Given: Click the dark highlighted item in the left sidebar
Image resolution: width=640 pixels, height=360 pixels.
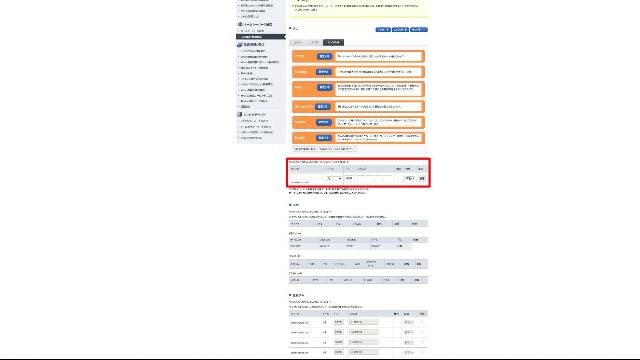Looking at the screenshot, I should point(261,37).
